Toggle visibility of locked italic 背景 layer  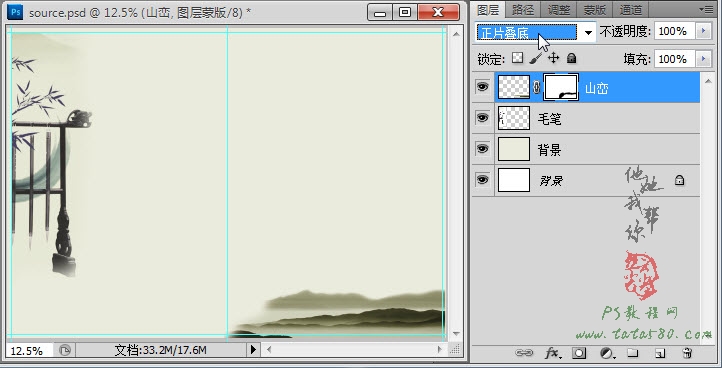pos(482,180)
